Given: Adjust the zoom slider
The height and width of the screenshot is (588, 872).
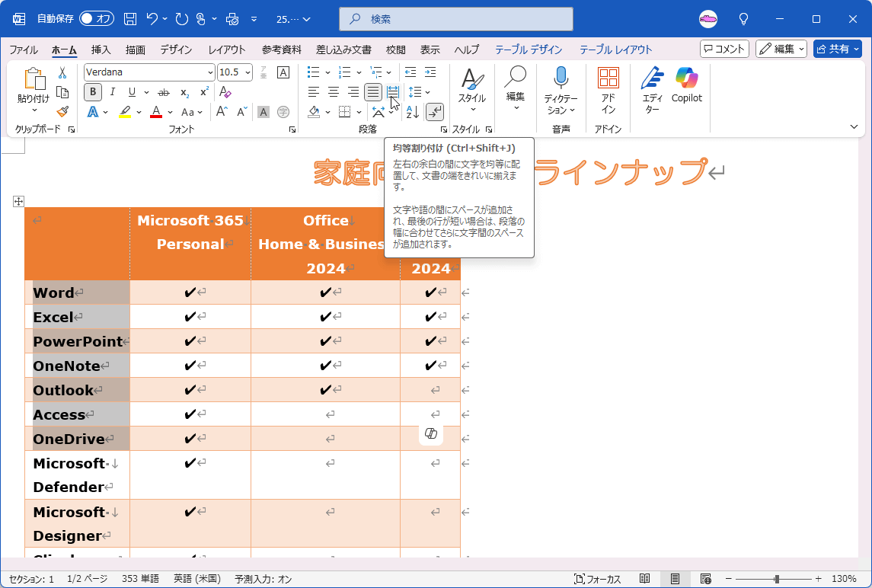Looking at the screenshot, I should (777, 579).
